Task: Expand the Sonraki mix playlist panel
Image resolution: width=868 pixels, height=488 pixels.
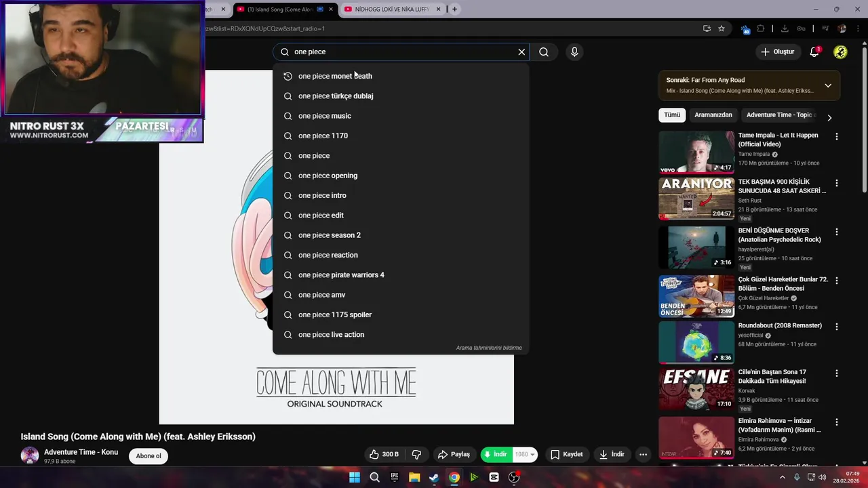Action: [828, 85]
